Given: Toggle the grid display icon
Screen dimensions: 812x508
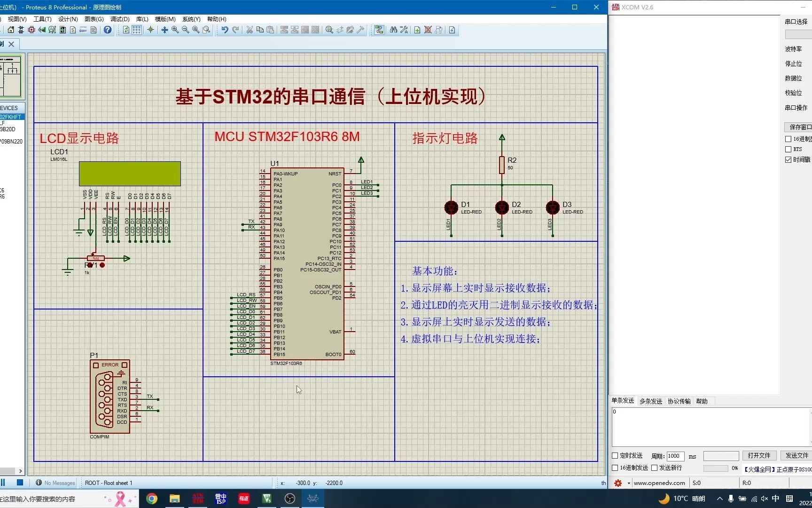Looking at the screenshot, I should [x=136, y=30].
